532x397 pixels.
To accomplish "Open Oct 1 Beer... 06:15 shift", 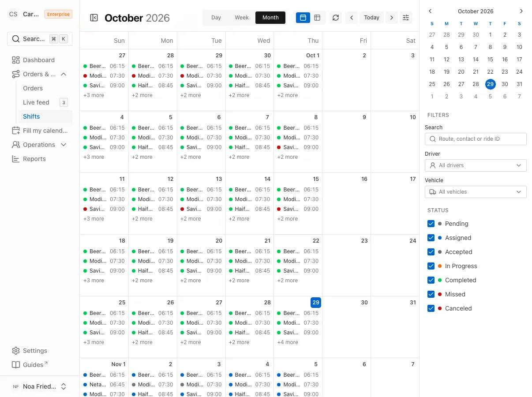I will tap(298, 66).
